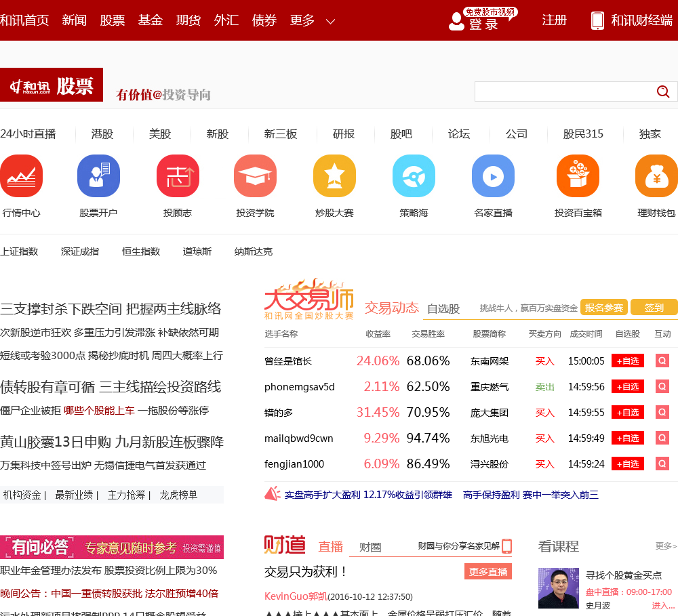Read headline 三支撑封杀下跌空间 把握两主线脉络
This screenshot has width=678, height=616.
(x=111, y=308)
